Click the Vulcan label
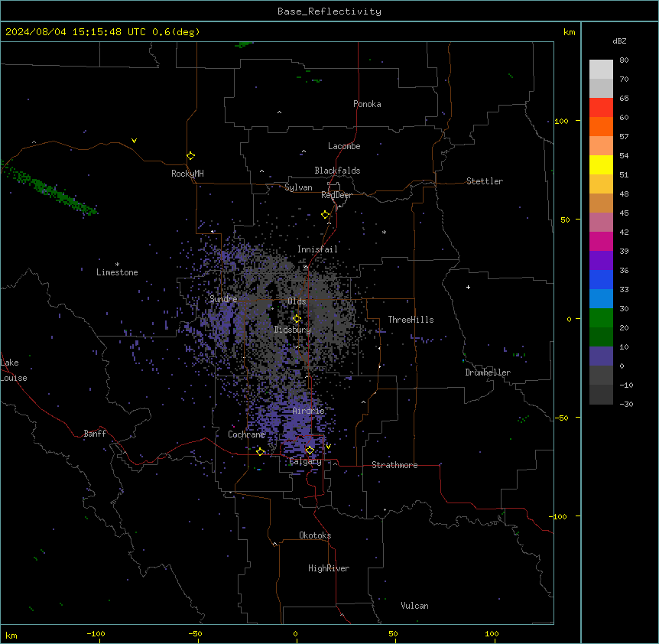Screen dimensions: 659x644 pyautogui.click(x=414, y=606)
